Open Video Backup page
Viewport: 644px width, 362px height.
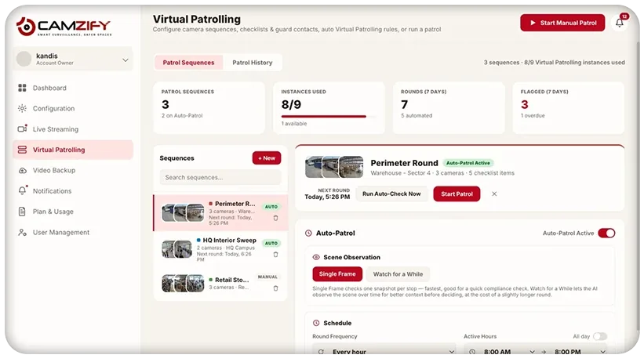pyautogui.click(x=73, y=170)
